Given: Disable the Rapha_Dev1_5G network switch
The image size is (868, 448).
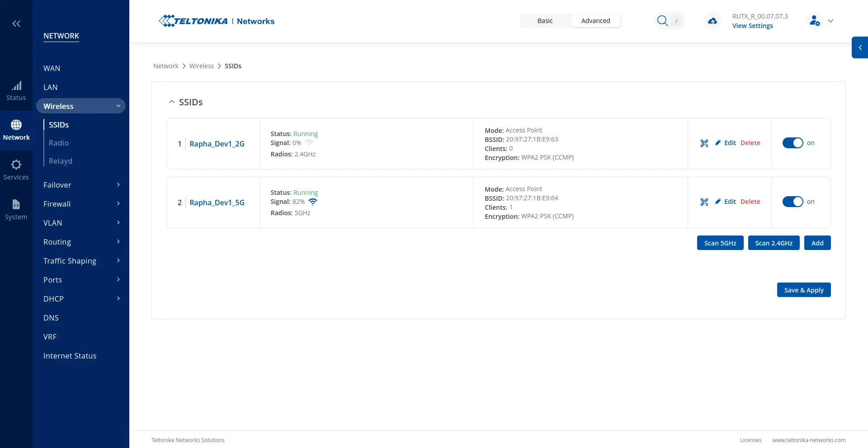Looking at the screenshot, I should 793,201.
